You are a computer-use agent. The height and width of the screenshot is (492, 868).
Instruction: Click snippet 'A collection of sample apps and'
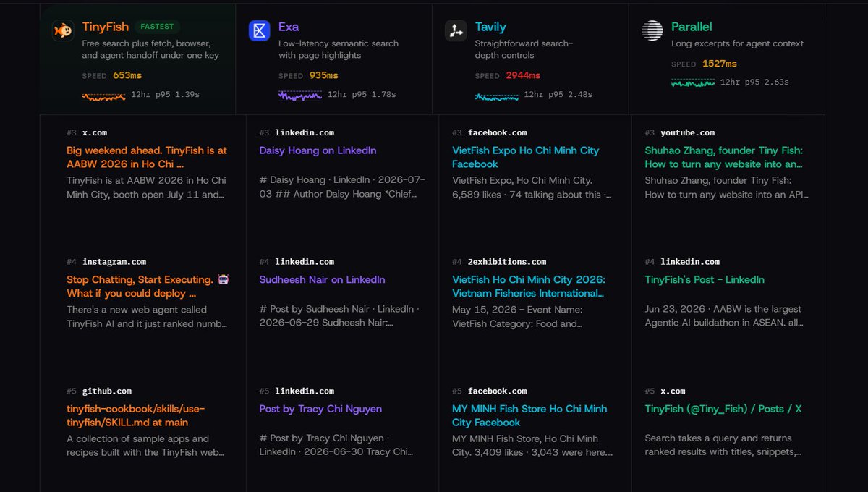pos(145,445)
